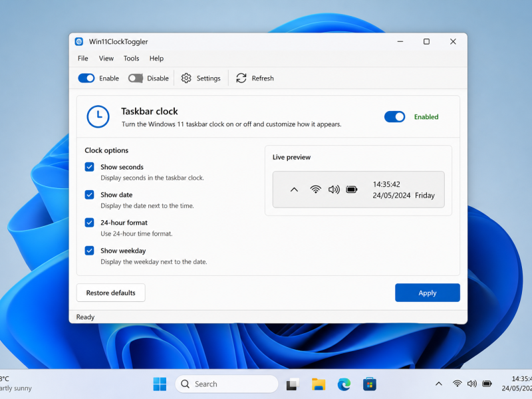
Task: Click the Wi-Fi icon in system tray
Action: coord(458,384)
